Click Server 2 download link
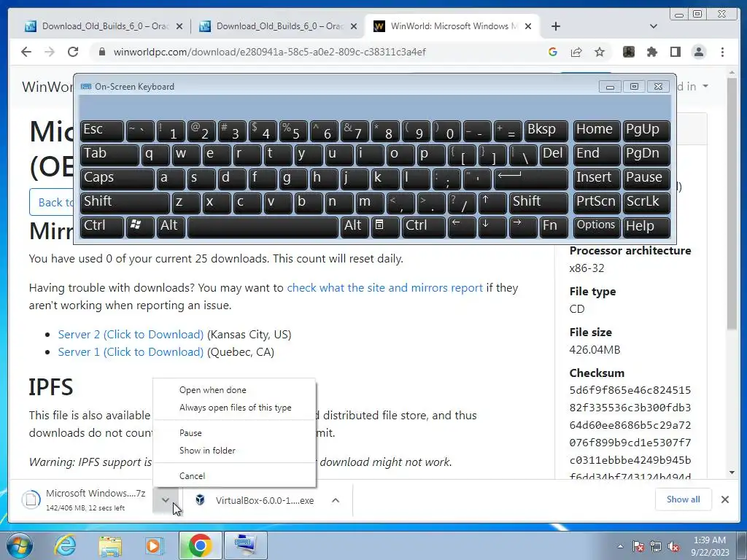The image size is (747, 560). pyautogui.click(x=131, y=334)
